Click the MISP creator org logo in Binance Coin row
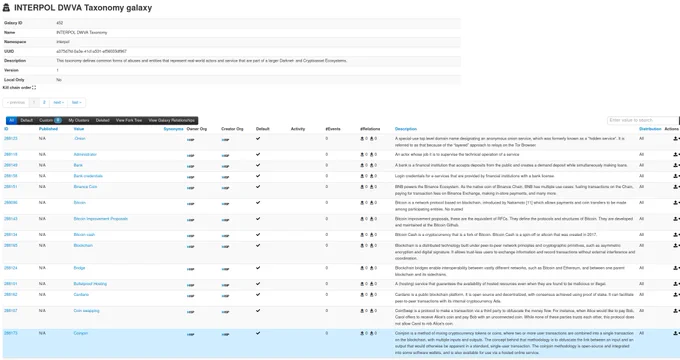The height and width of the screenshot is (360, 680). click(x=225, y=188)
